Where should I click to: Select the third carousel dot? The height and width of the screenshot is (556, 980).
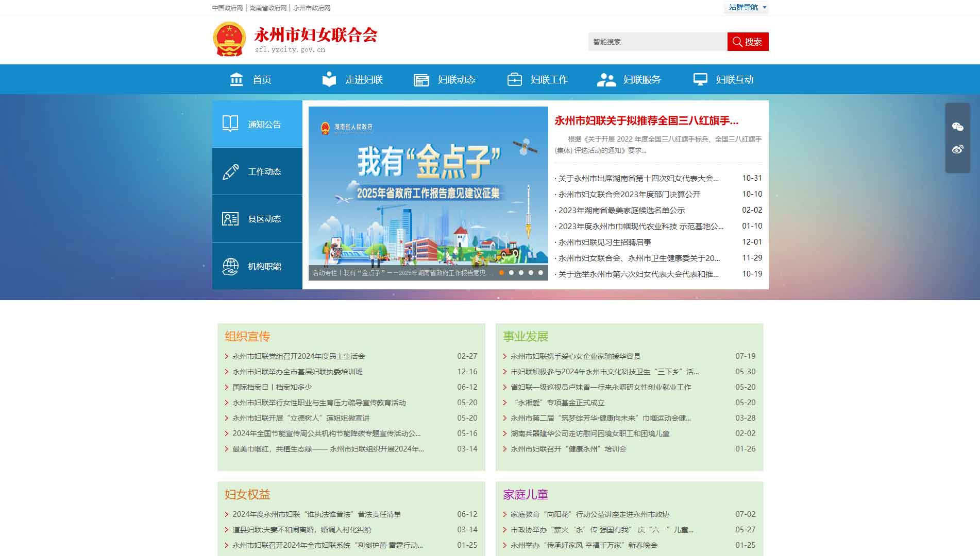tap(521, 273)
